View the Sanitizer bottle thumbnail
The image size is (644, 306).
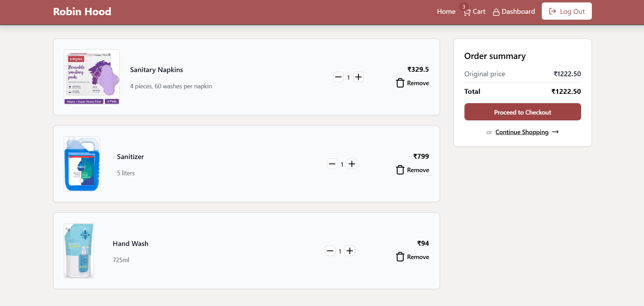click(82, 164)
